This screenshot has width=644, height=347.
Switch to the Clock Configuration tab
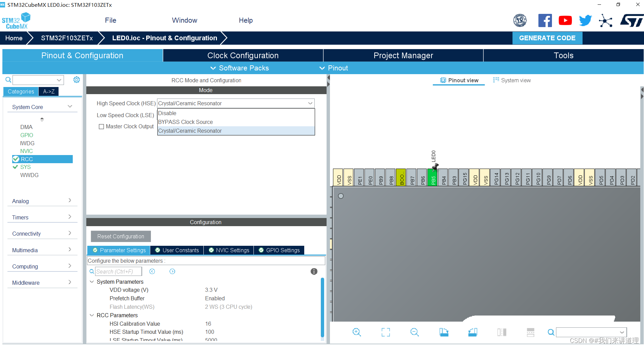coord(243,56)
